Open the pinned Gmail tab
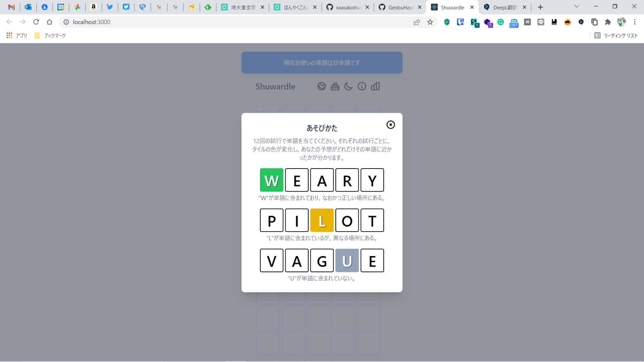The height and width of the screenshot is (362, 644). (x=12, y=7)
